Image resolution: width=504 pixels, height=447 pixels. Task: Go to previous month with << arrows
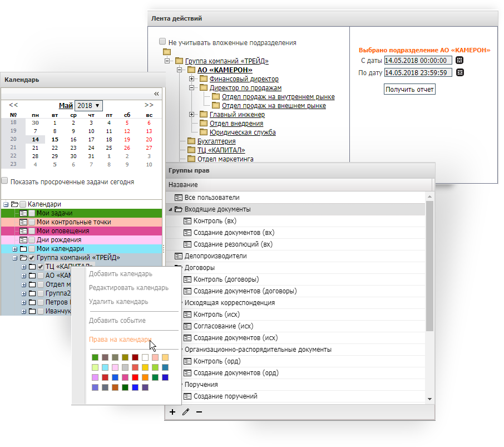(x=13, y=105)
